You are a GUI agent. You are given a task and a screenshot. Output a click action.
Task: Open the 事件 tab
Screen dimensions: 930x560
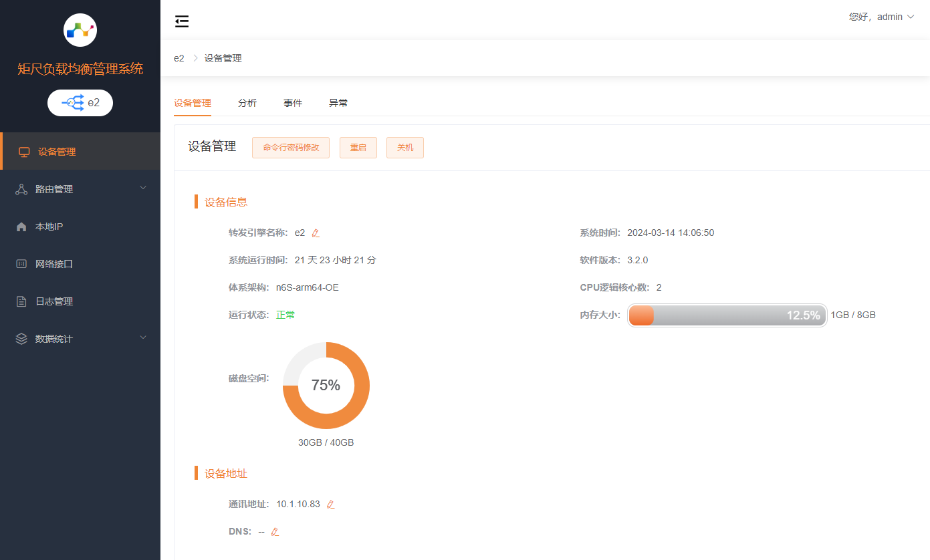click(x=292, y=102)
